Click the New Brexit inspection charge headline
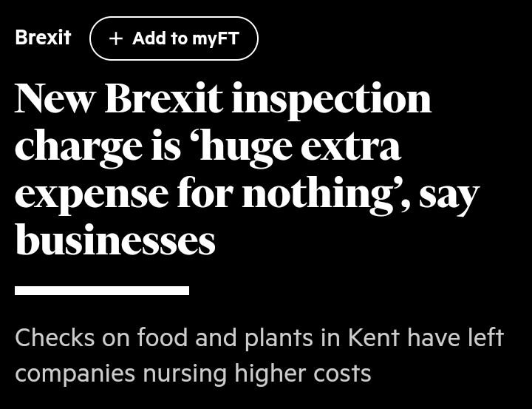 pyautogui.click(x=247, y=169)
